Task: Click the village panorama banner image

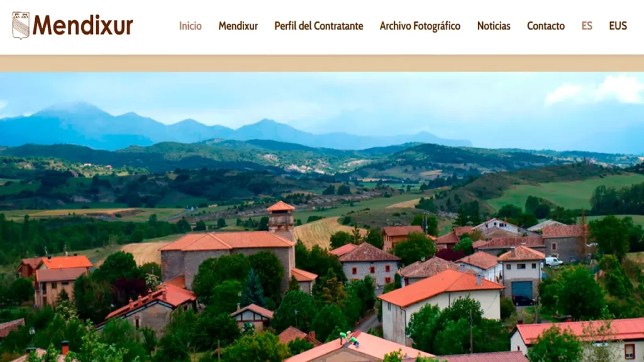Action: point(322,217)
